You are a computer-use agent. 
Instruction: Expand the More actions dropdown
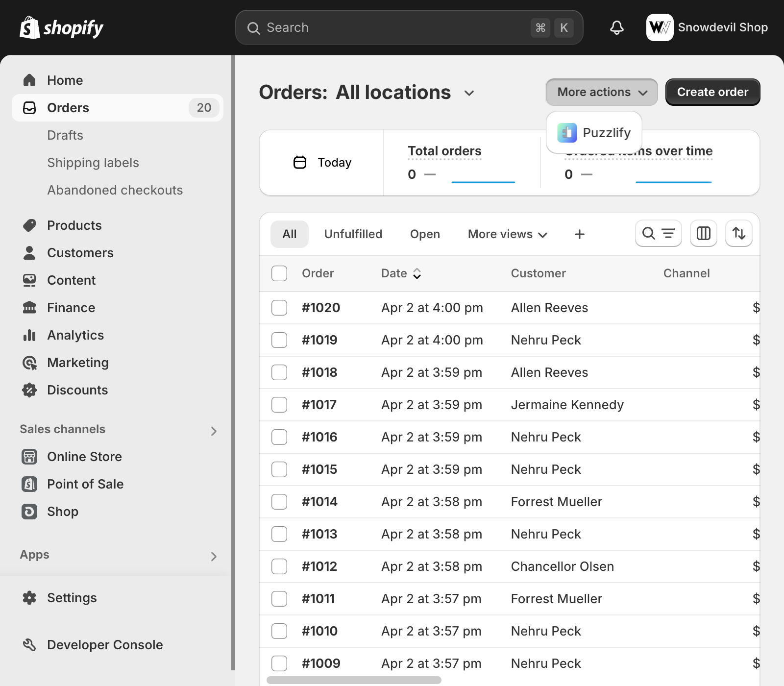(601, 92)
